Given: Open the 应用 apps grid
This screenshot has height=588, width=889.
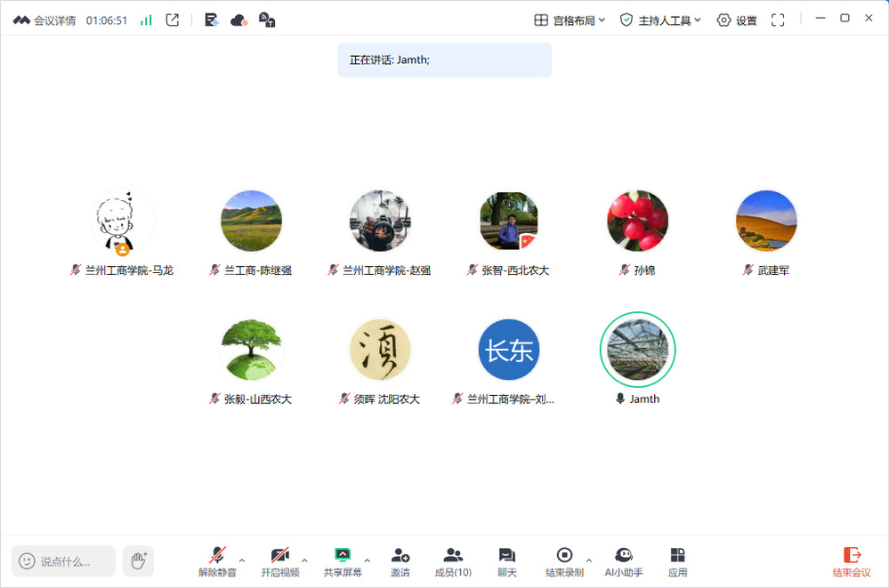Looking at the screenshot, I should click(x=677, y=561).
